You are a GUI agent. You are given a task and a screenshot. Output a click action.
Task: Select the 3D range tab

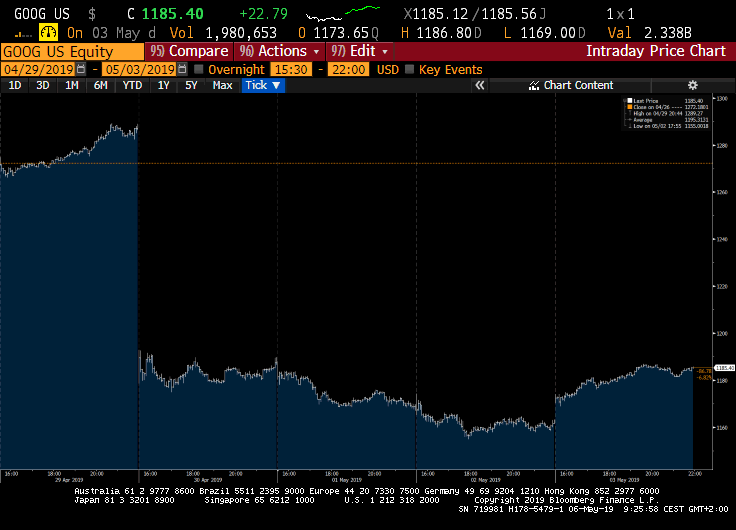[43, 85]
